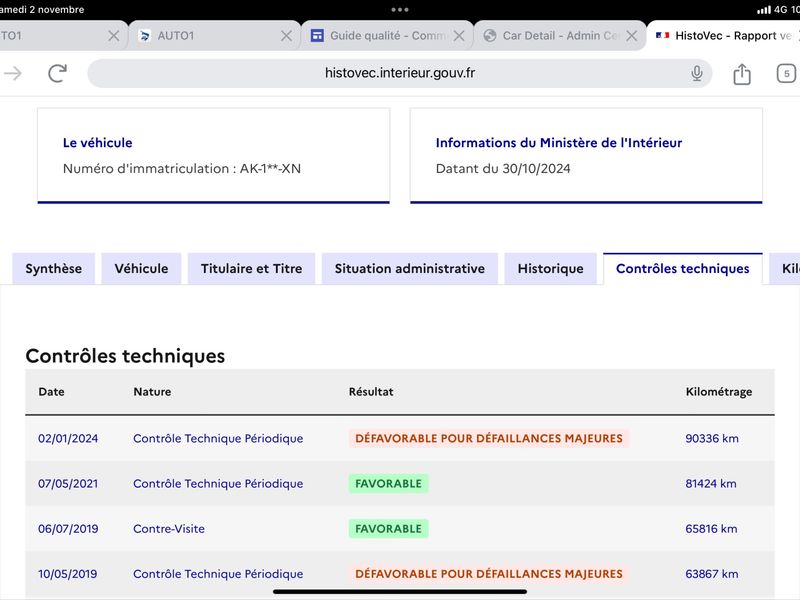Image resolution: width=800 pixels, height=600 pixels.
Task: Open the Historique tab
Action: point(551,269)
